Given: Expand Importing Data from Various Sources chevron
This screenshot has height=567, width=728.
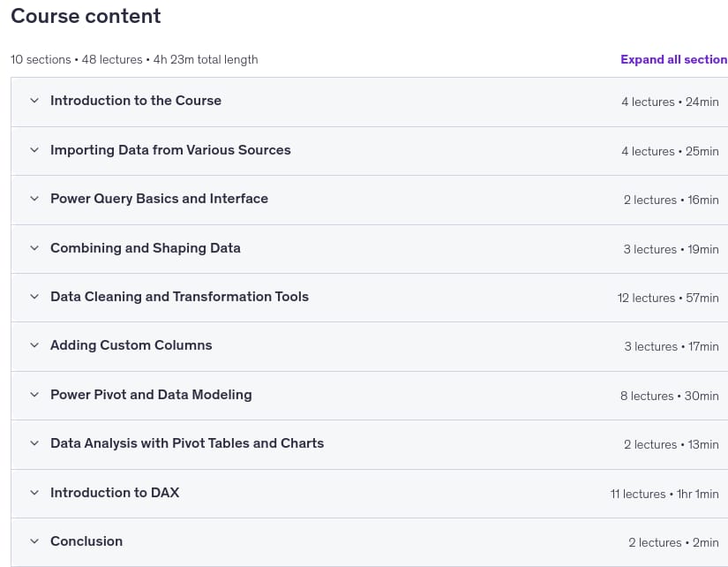Looking at the screenshot, I should coord(34,149).
